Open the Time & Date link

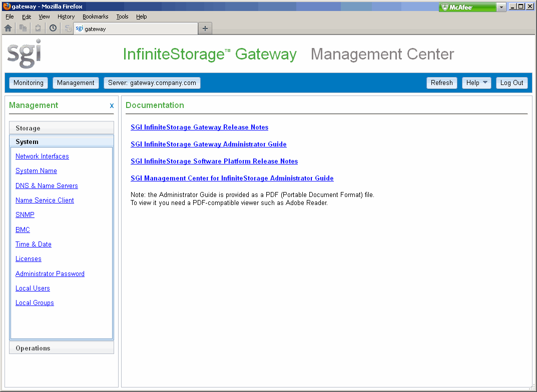point(33,244)
